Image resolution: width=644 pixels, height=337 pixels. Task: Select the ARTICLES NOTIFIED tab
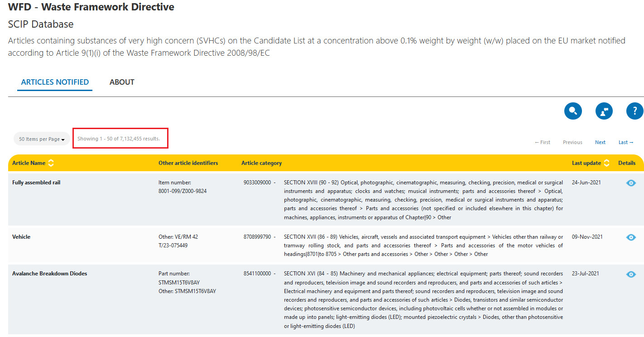[55, 82]
